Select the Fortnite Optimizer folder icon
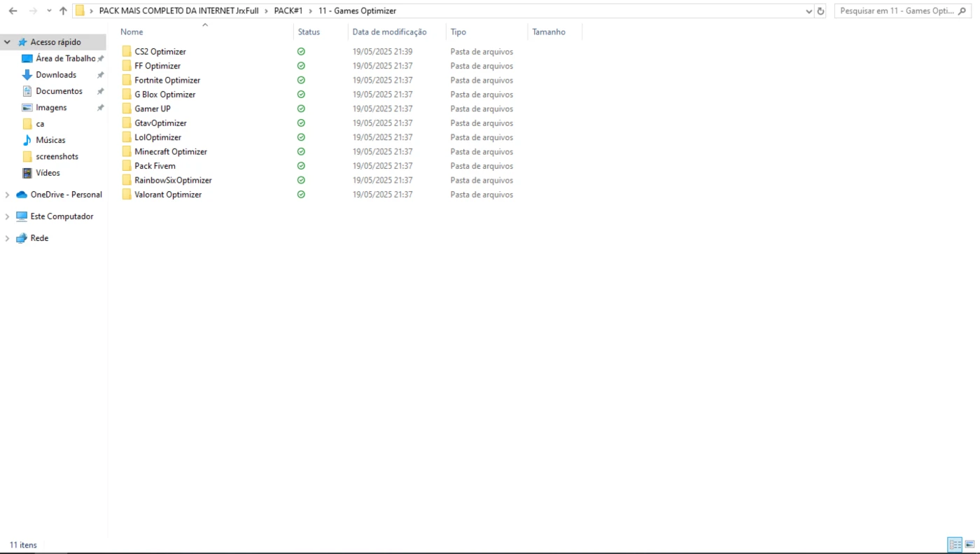Screen dimensions: 980x554 pos(127,81)
